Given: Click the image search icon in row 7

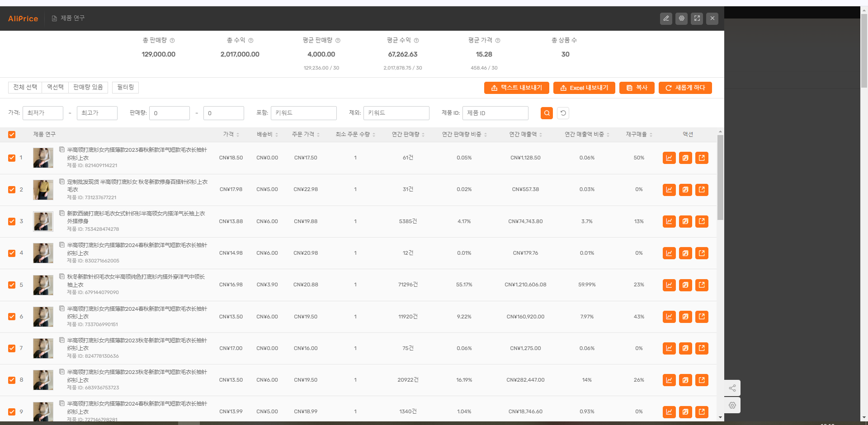Looking at the screenshot, I should tap(685, 348).
